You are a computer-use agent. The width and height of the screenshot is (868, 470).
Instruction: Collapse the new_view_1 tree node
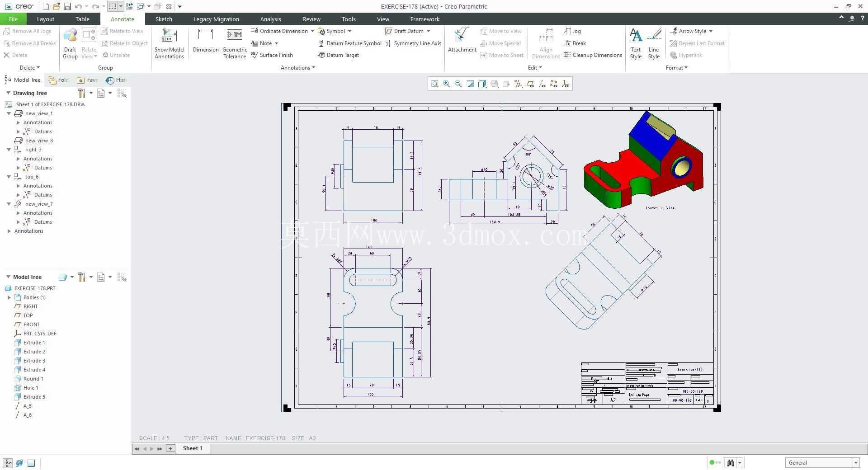(x=9, y=113)
